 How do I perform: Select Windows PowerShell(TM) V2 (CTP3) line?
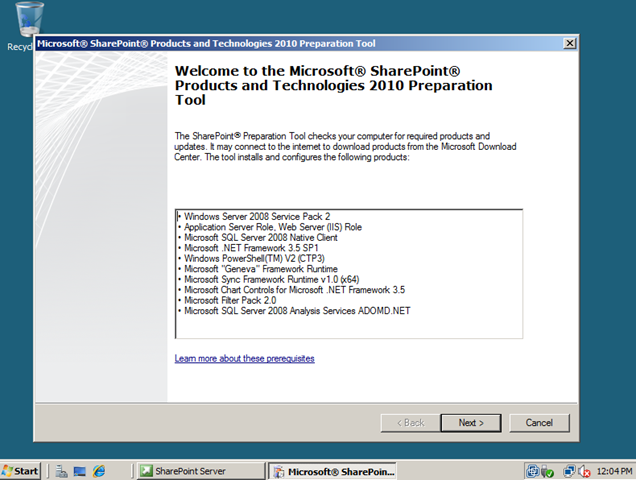coord(254,258)
